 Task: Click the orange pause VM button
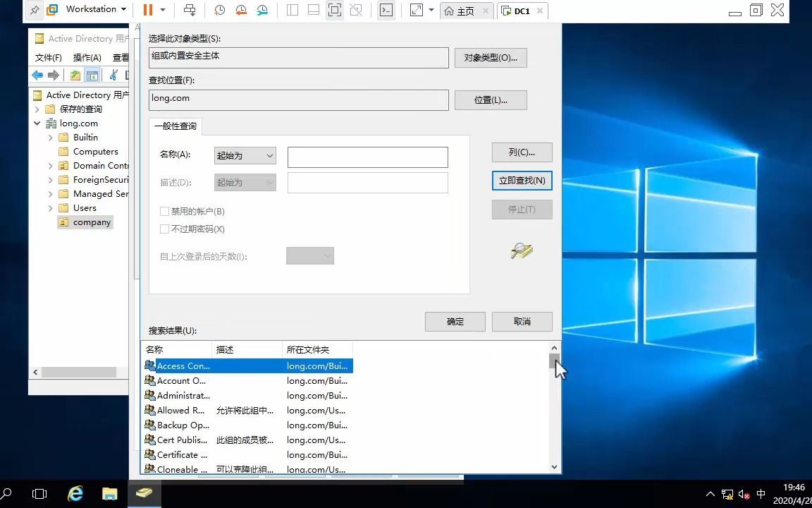tap(148, 10)
